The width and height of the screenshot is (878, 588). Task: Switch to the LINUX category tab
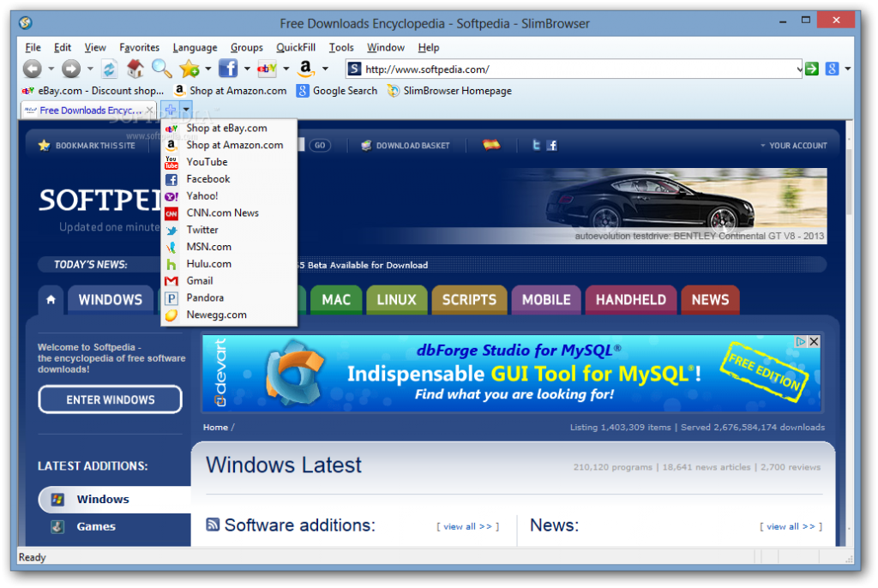click(x=396, y=300)
